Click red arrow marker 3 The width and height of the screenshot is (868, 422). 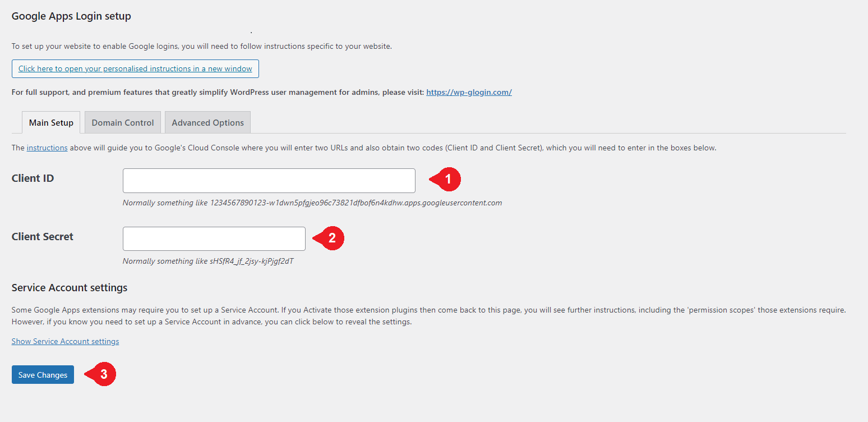tap(104, 374)
